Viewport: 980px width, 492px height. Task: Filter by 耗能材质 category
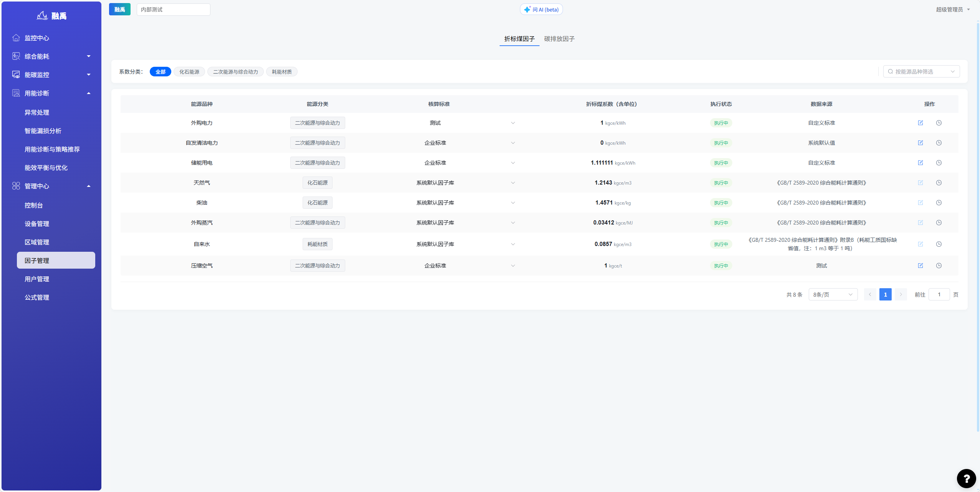(281, 72)
